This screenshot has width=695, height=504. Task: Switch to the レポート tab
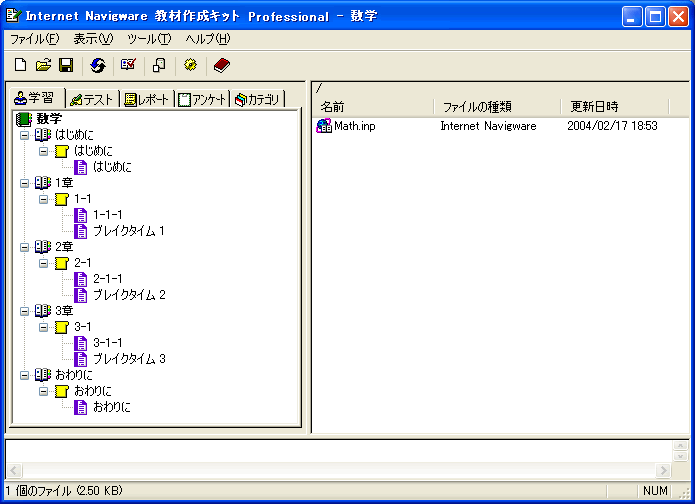[x=146, y=100]
